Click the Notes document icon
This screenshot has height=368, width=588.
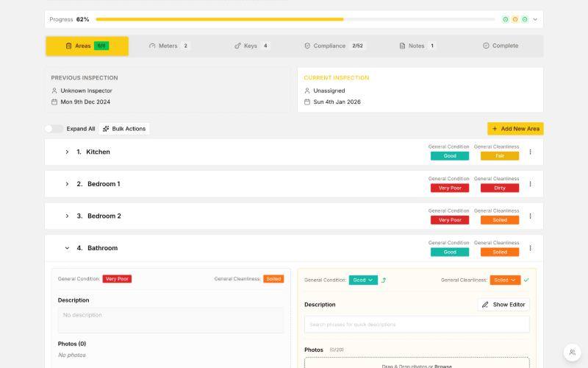click(402, 46)
